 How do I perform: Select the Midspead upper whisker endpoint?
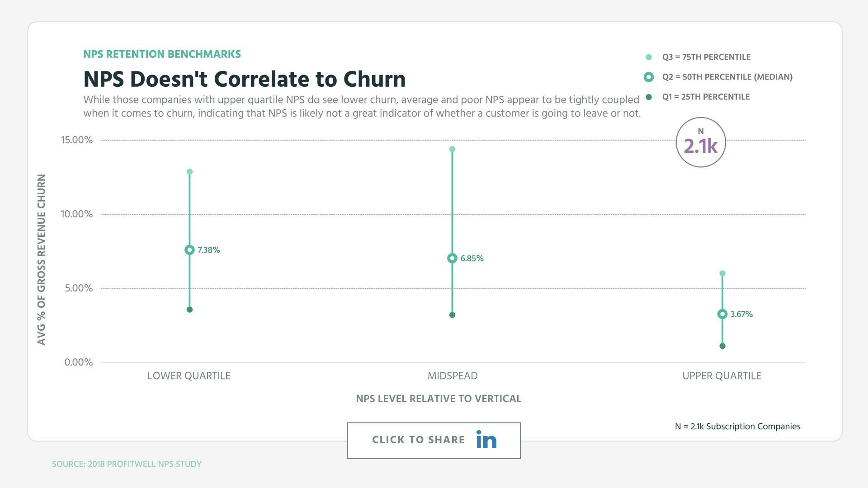[452, 148]
